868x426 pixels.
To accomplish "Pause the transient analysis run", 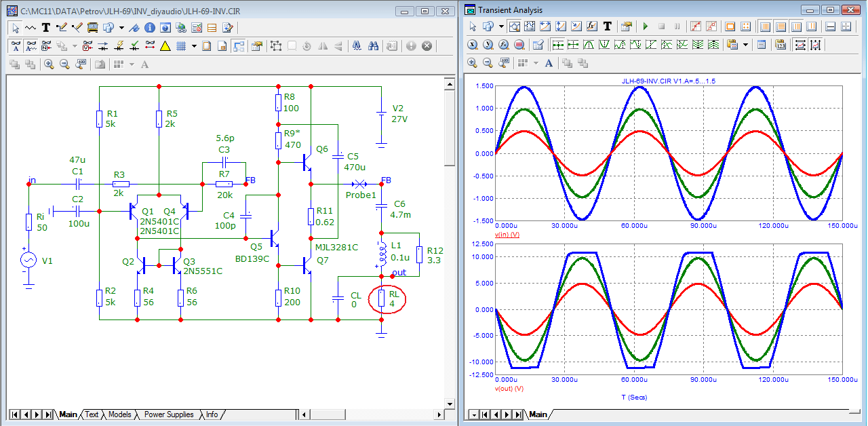I will click(x=677, y=26).
